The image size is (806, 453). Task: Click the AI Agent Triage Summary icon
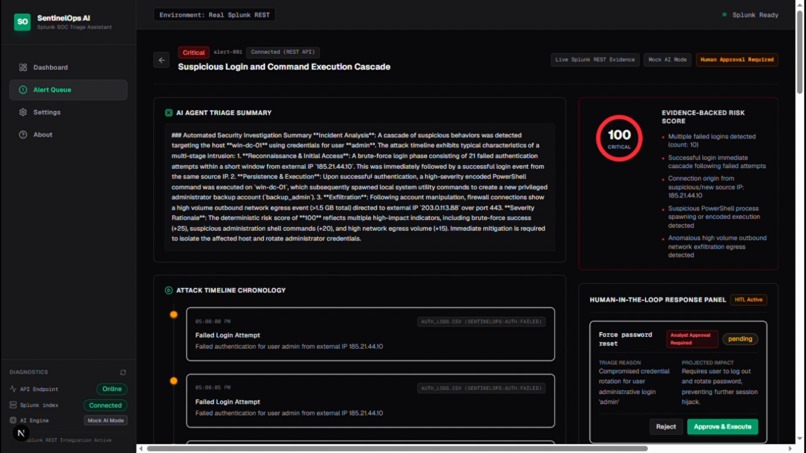169,113
